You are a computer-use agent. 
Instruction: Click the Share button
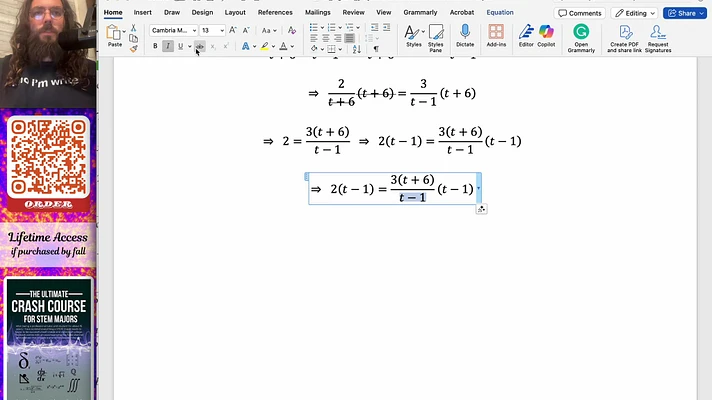point(682,13)
